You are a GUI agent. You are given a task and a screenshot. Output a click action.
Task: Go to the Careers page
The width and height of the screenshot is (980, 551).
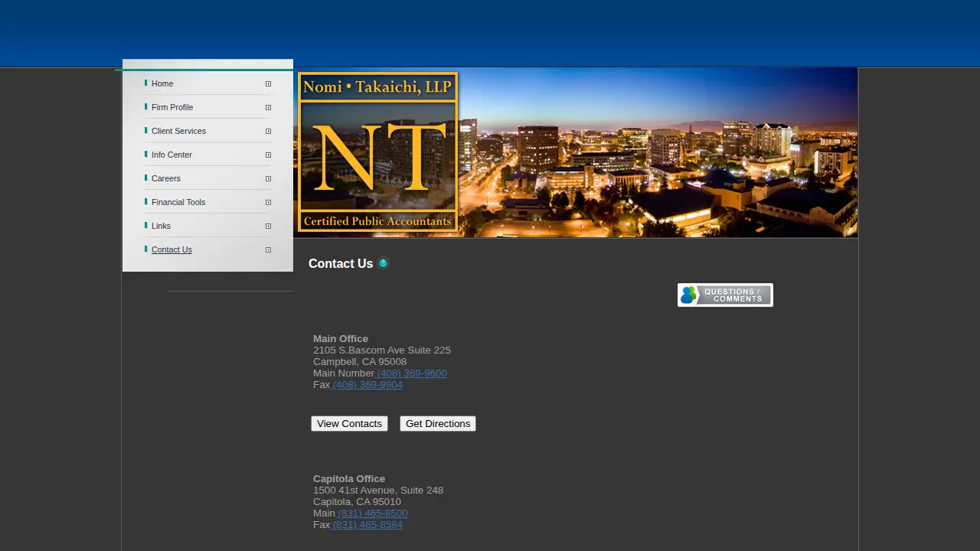tap(166, 178)
